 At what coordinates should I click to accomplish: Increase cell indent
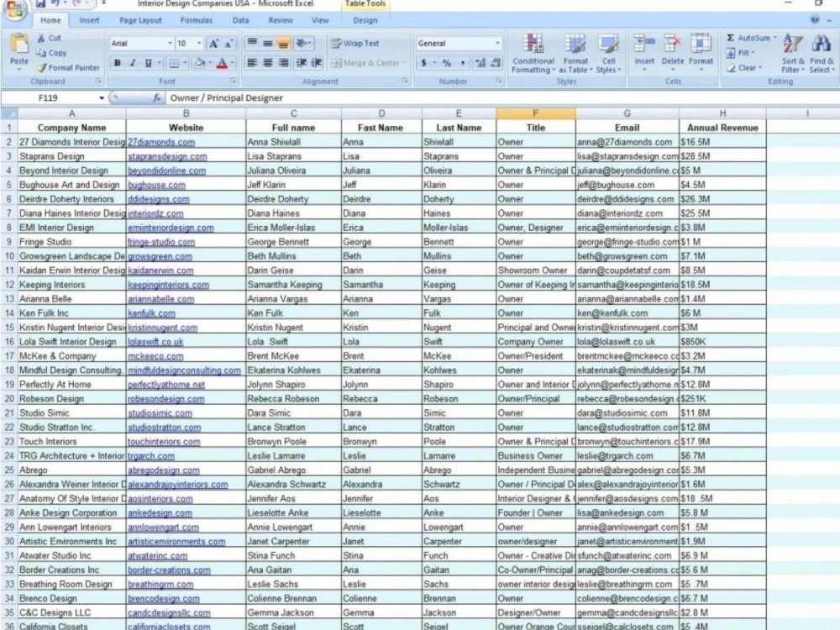317,63
